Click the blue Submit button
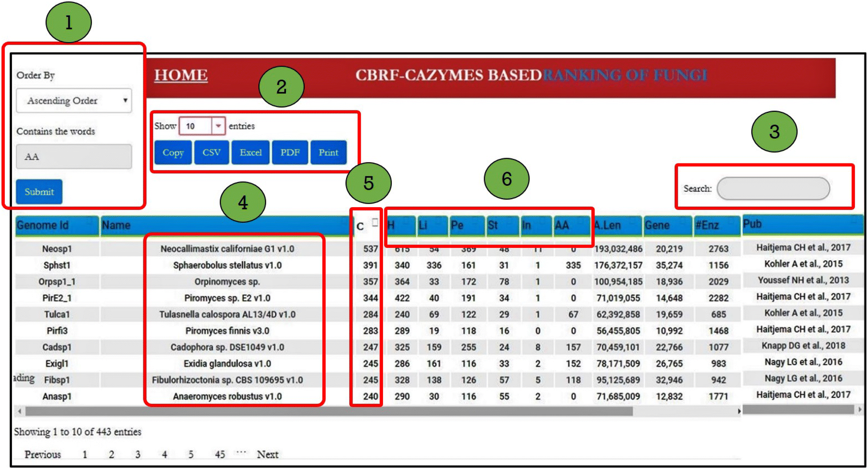The width and height of the screenshot is (868, 469). coord(39,192)
